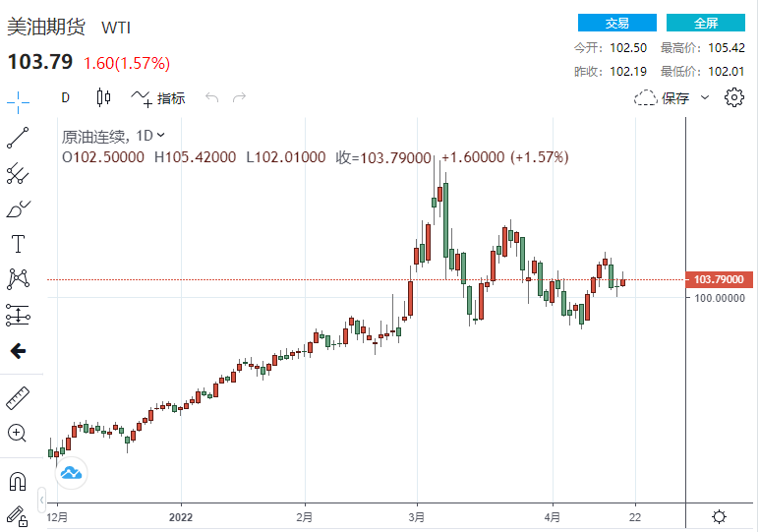Click the 103.79000 price label on axis

pos(719,280)
